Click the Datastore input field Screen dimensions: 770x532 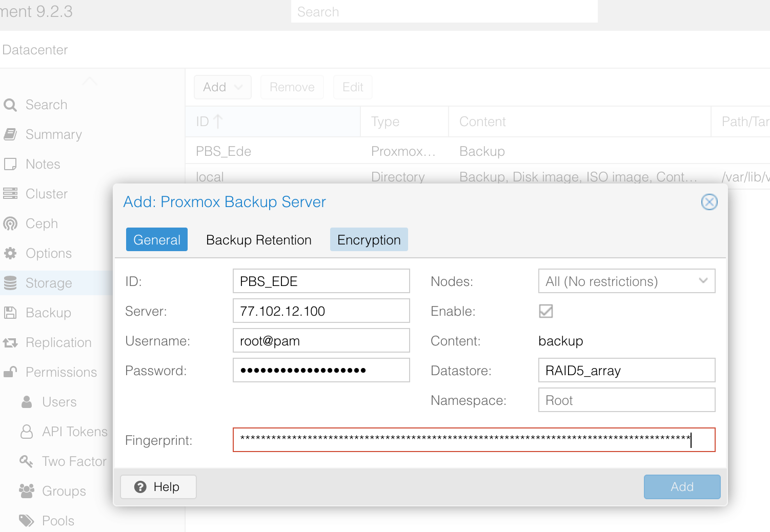click(626, 371)
